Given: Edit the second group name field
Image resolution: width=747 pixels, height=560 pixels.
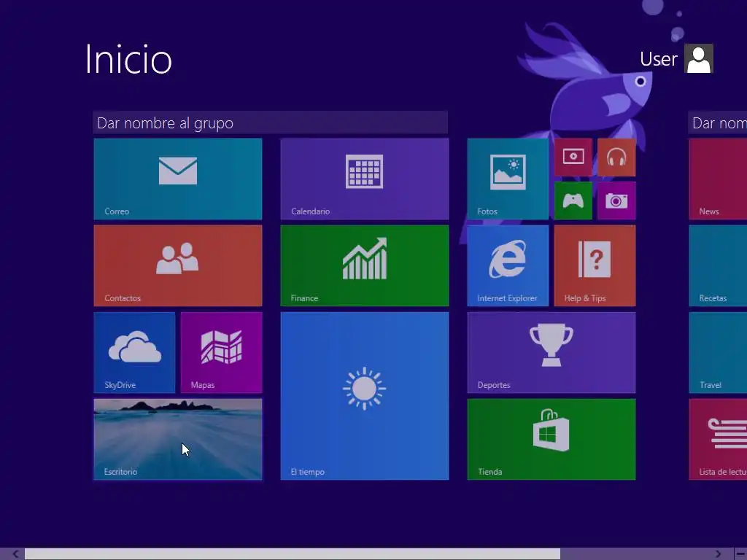Looking at the screenshot, I should click(718, 122).
